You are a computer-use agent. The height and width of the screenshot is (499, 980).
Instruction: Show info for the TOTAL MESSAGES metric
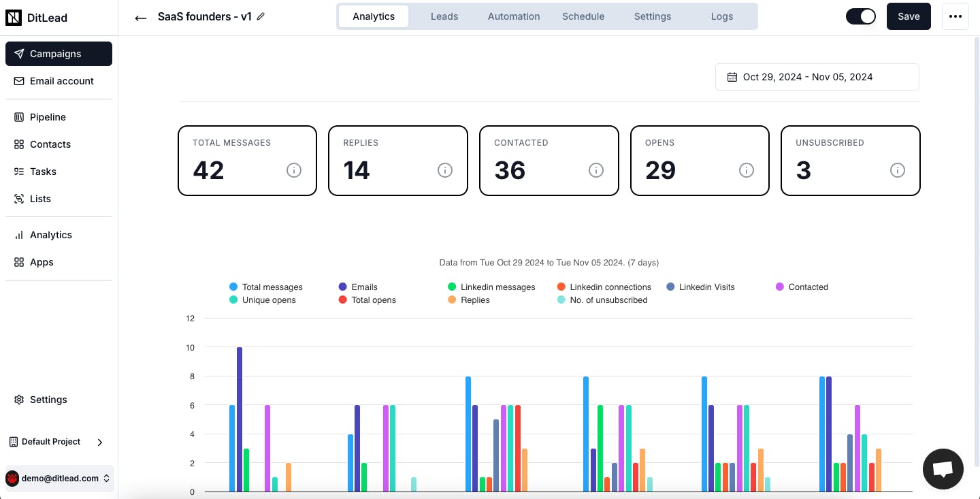click(x=293, y=170)
